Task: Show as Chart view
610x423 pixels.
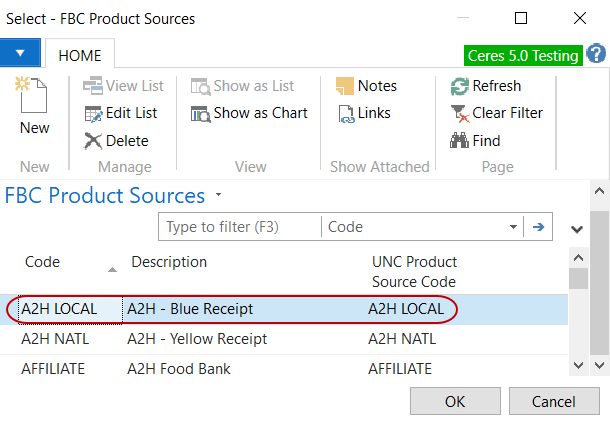Action: (248, 113)
